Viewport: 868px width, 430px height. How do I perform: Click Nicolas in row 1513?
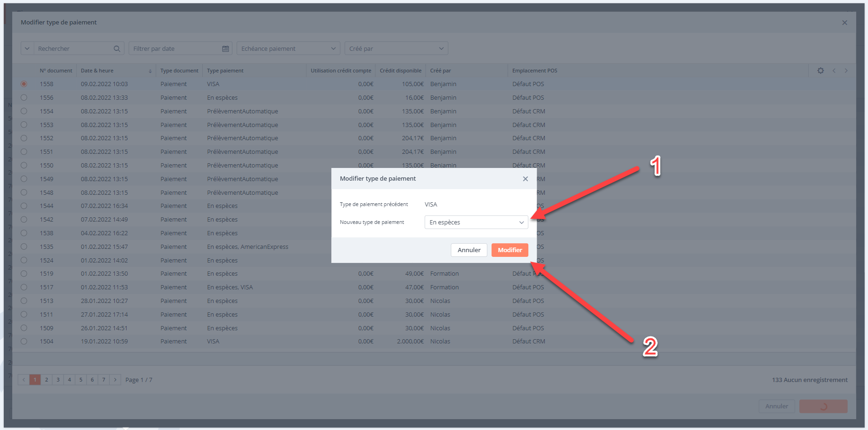(x=440, y=301)
